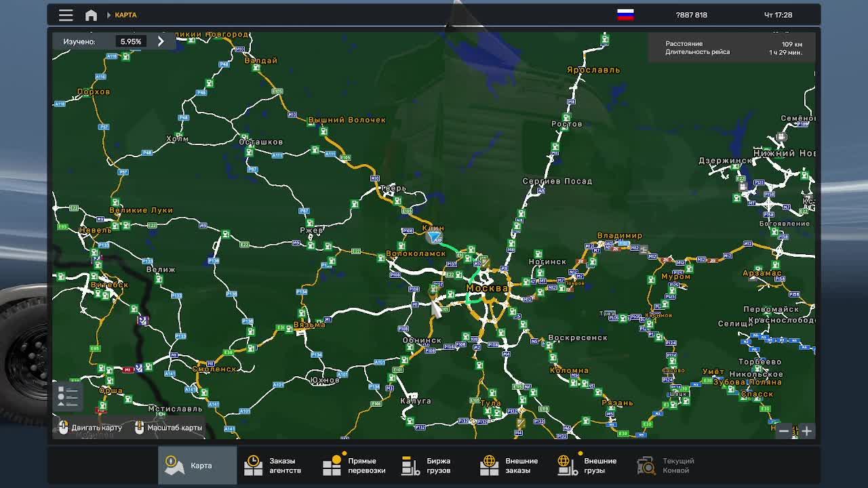Click the explored 5.95% value
Image resolution: width=868 pixels, height=488 pixels.
click(131, 41)
